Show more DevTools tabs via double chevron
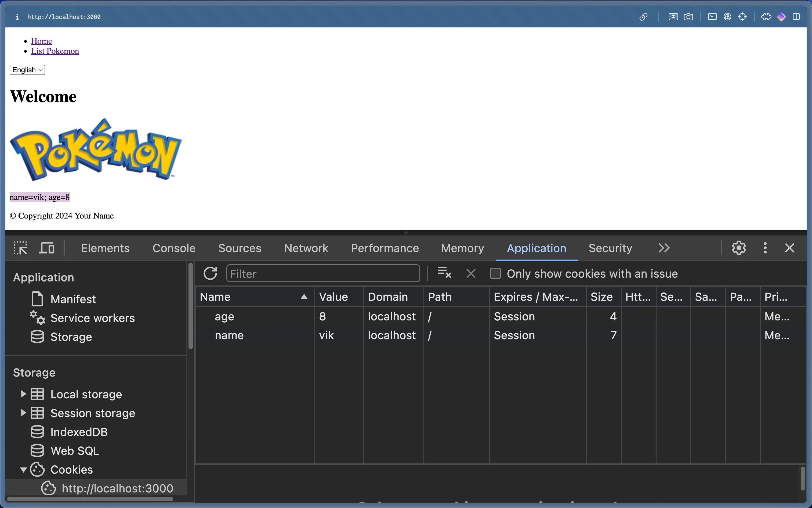 664,248
